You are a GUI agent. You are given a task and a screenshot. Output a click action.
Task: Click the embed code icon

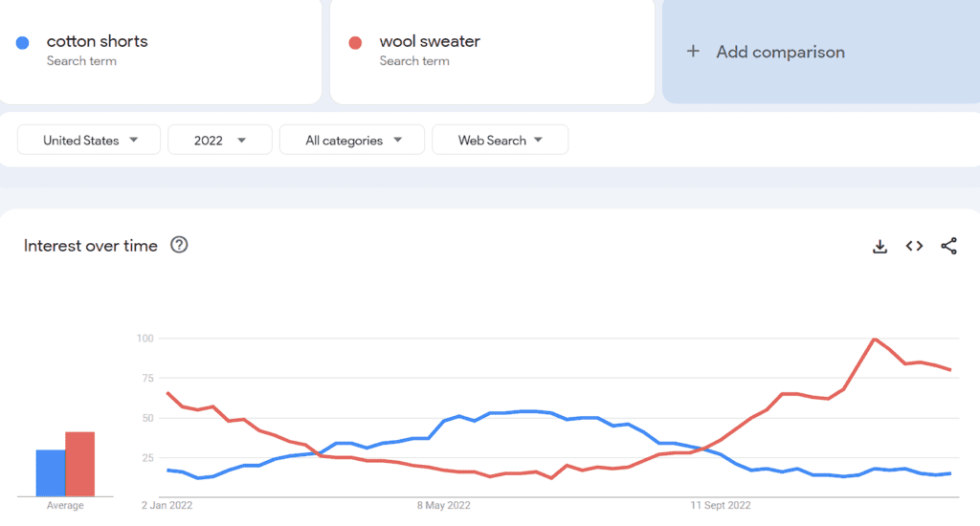pyautogui.click(x=914, y=246)
